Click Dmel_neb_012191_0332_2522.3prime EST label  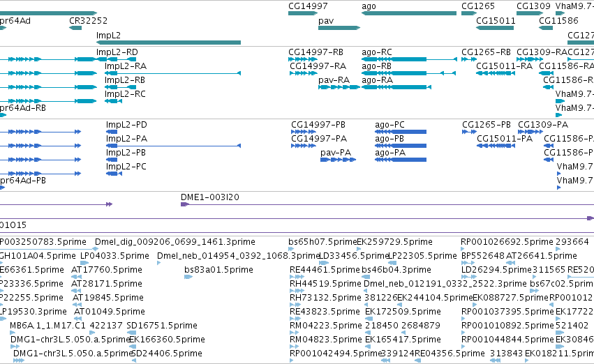tap(445, 285)
